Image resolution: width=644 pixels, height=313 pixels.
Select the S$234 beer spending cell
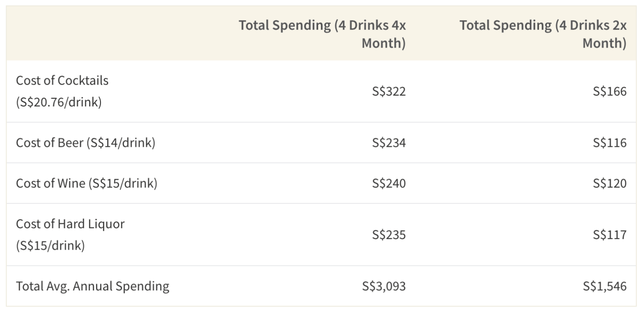coord(389,143)
